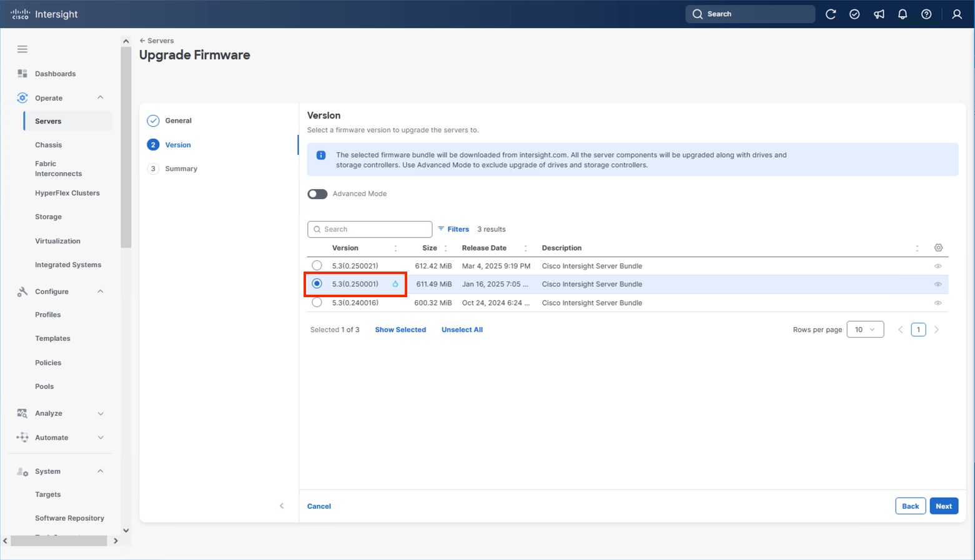The image size is (975, 560).
Task: Click the hamburger menu icon in sidebar
Action: pos(22,49)
